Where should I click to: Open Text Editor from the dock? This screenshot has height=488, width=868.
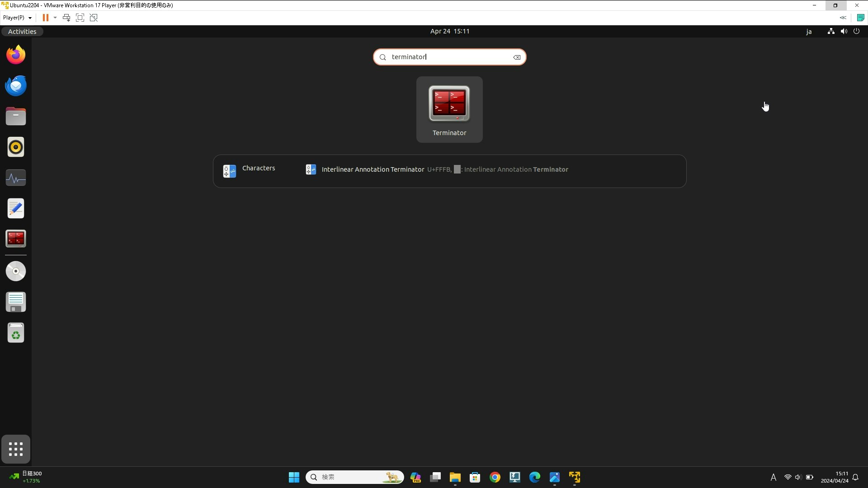[16, 208]
